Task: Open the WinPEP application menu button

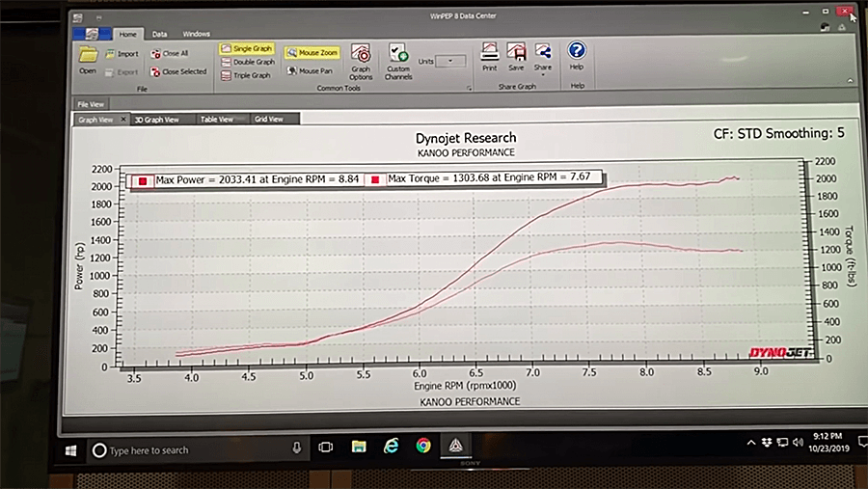Action: coord(92,34)
